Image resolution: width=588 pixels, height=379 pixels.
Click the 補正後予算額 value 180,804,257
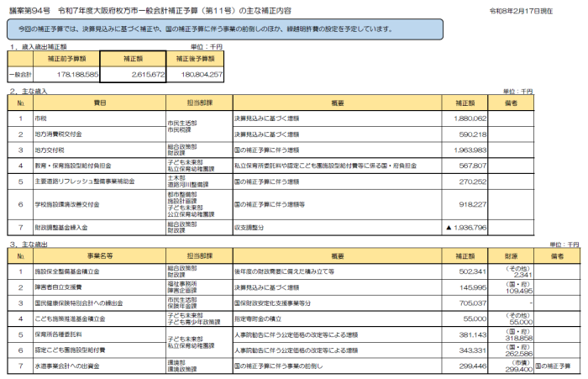196,75
